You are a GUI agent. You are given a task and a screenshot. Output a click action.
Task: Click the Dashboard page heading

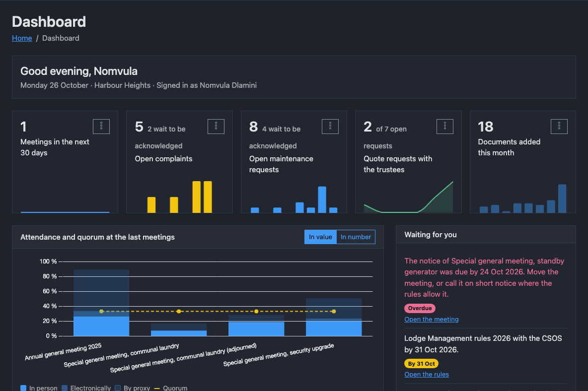point(49,22)
